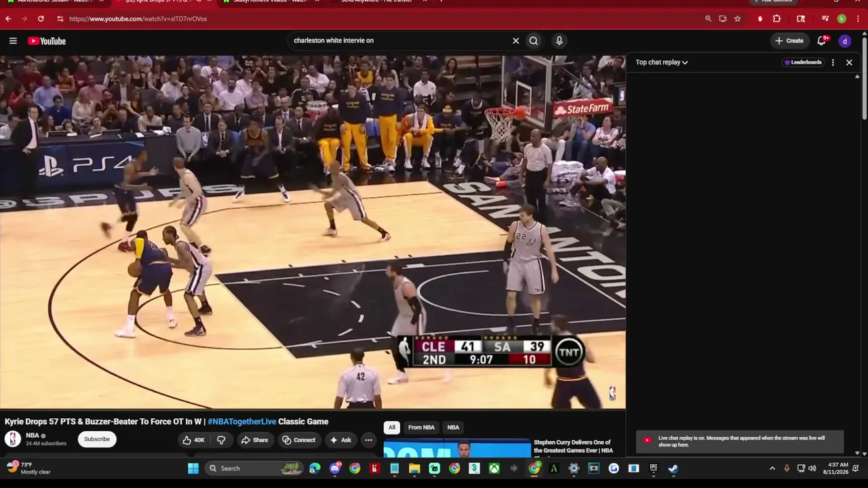The width and height of the screenshot is (868, 488).
Task: Subscribe to the NBA channel
Action: [x=97, y=439]
